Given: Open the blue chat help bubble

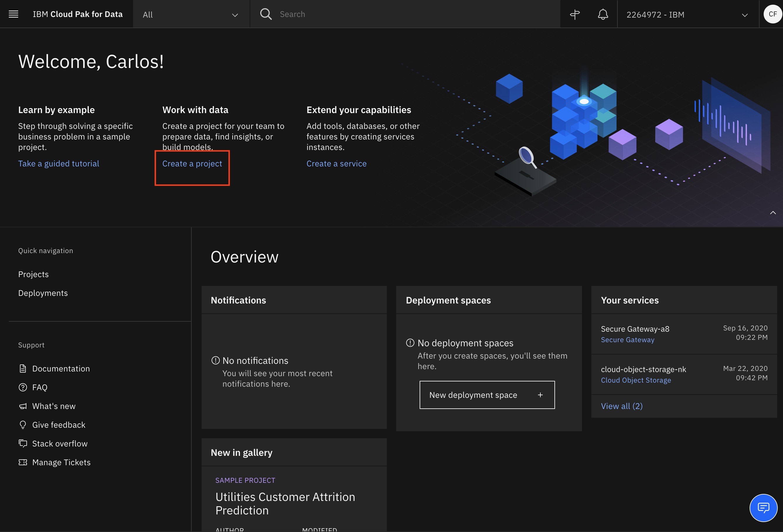Looking at the screenshot, I should pos(763,507).
